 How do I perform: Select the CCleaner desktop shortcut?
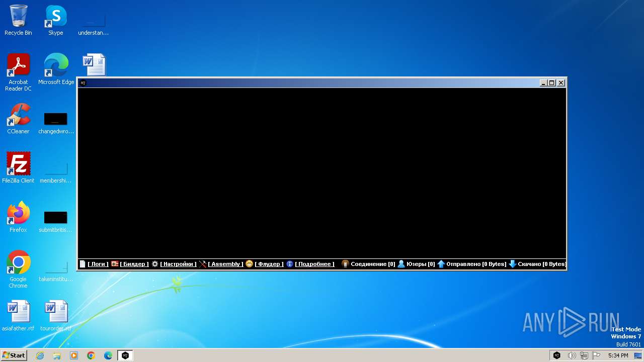[18, 119]
